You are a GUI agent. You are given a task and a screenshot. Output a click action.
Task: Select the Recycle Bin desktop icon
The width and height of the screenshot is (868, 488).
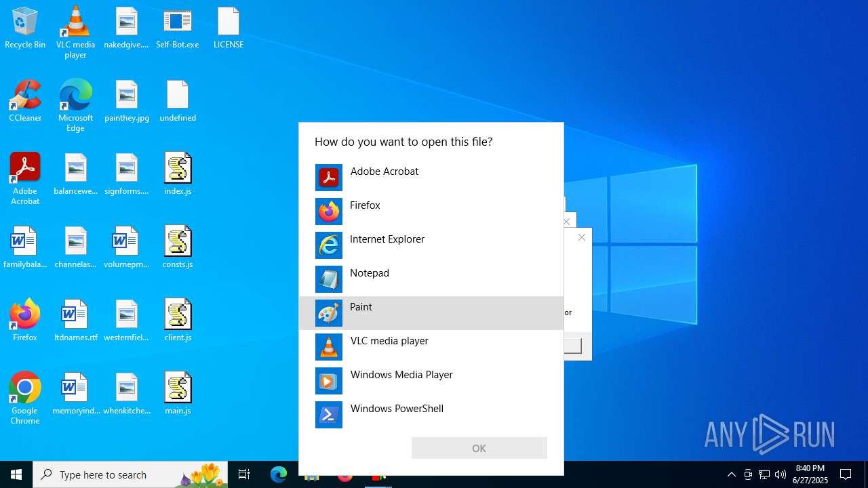(25, 28)
